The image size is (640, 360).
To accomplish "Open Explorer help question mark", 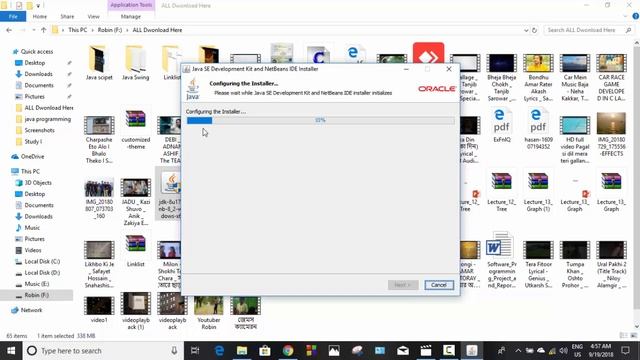I will 636,16.
